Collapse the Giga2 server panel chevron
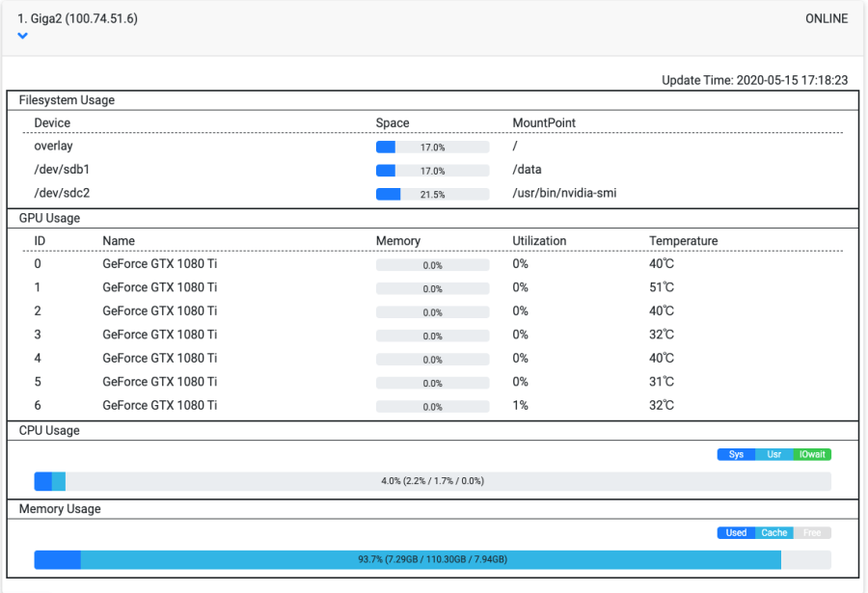Viewport: 868px width, 593px height. click(x=23, y=37)
